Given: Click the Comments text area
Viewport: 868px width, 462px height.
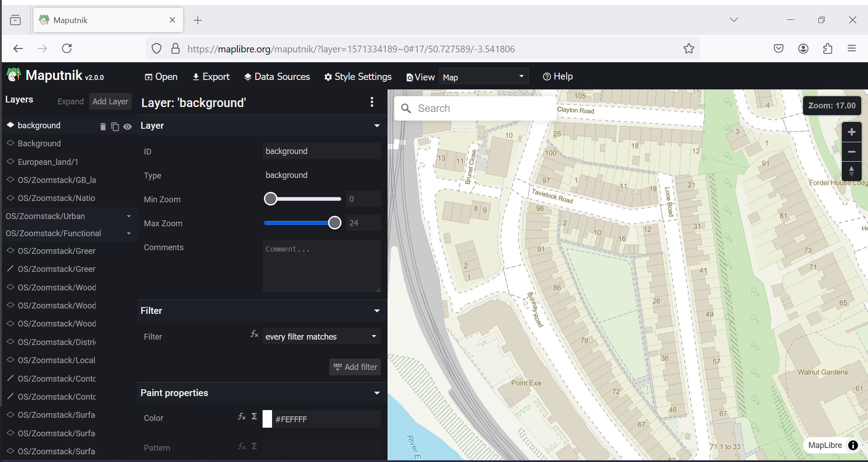Looking at the screenshot, I should [321, 266].
